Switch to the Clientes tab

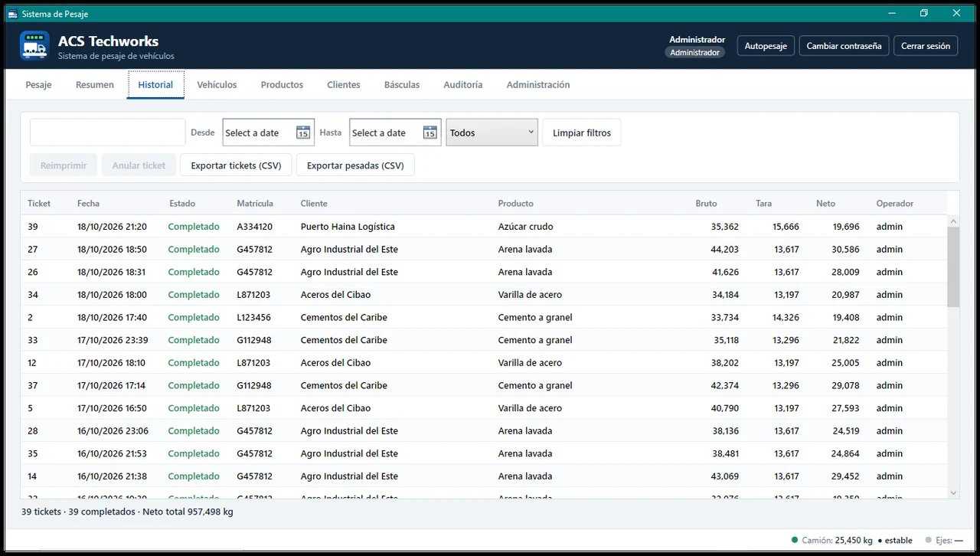344,84
